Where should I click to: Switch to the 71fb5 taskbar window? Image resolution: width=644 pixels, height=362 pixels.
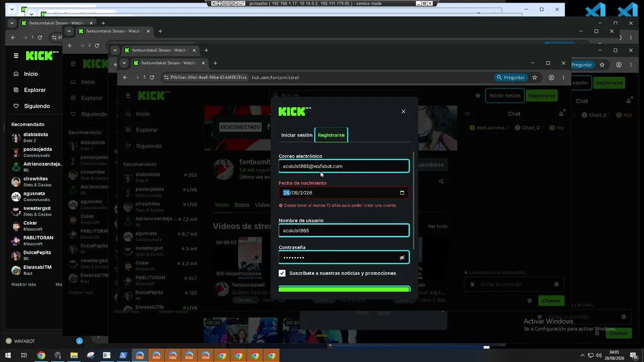click(x=140, y=355)
